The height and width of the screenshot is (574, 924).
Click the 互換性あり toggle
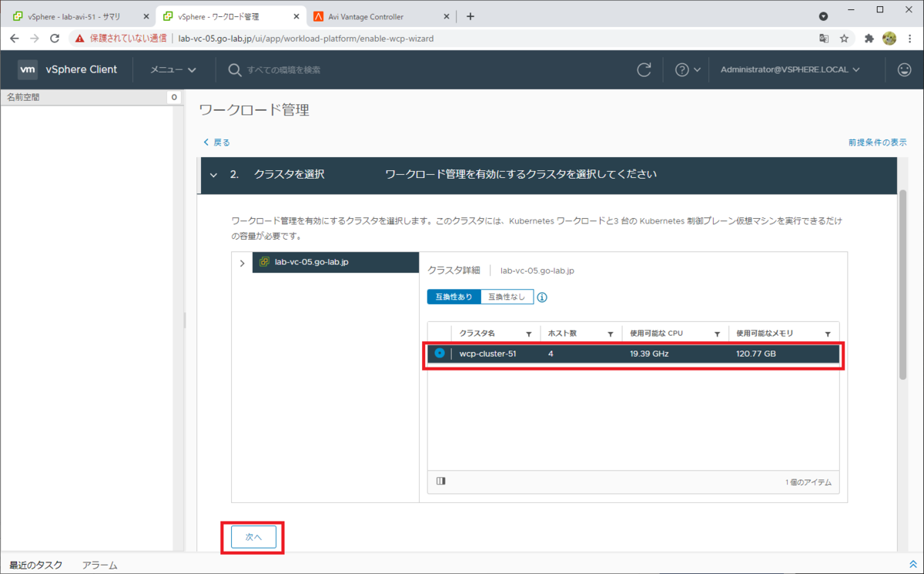pos(454,297)
